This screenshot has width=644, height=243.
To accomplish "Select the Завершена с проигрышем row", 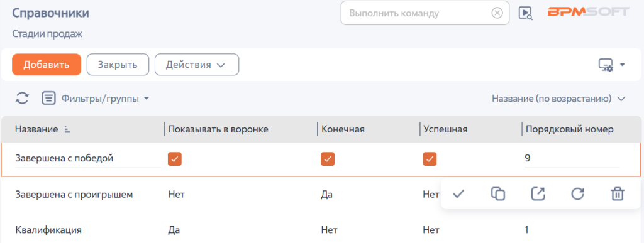I will [x=221, y=194].
